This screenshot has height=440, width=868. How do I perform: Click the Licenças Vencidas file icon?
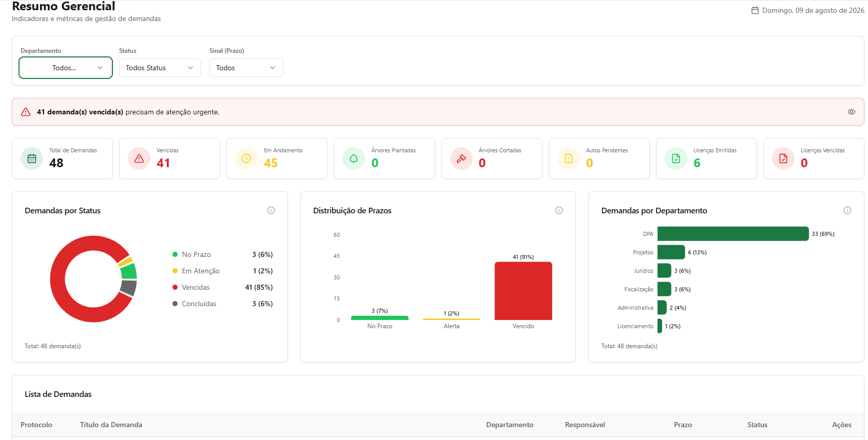pyautogui.click(x=783, y=158)
